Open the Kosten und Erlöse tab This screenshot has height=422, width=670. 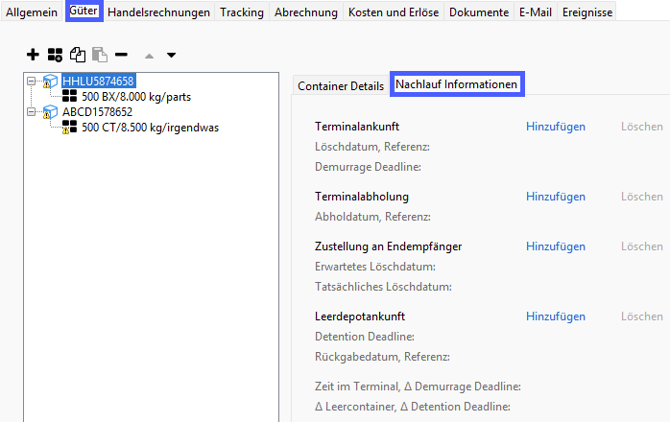click(x=393, y=12)
